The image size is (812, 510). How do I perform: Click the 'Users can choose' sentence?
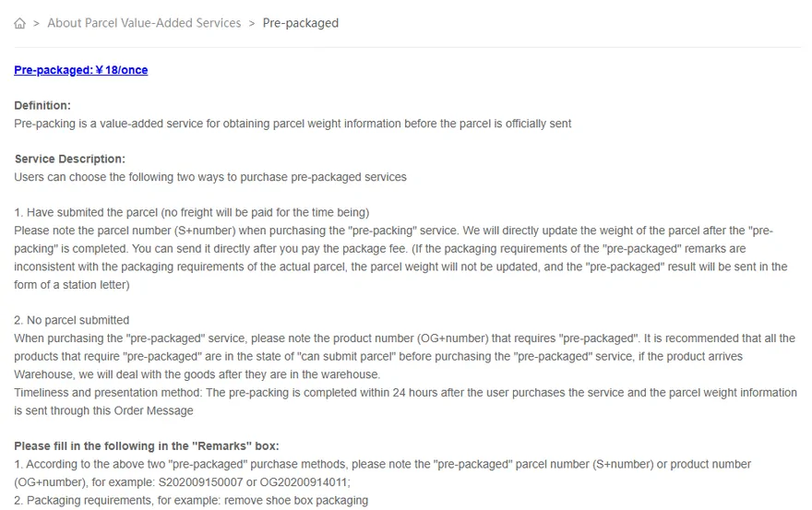[210, 177]
